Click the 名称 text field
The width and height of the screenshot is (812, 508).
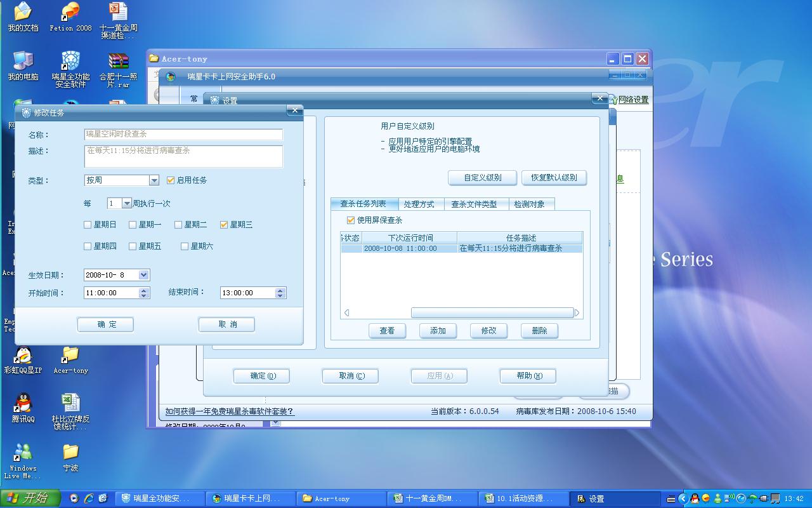click(x=183, y=134)
